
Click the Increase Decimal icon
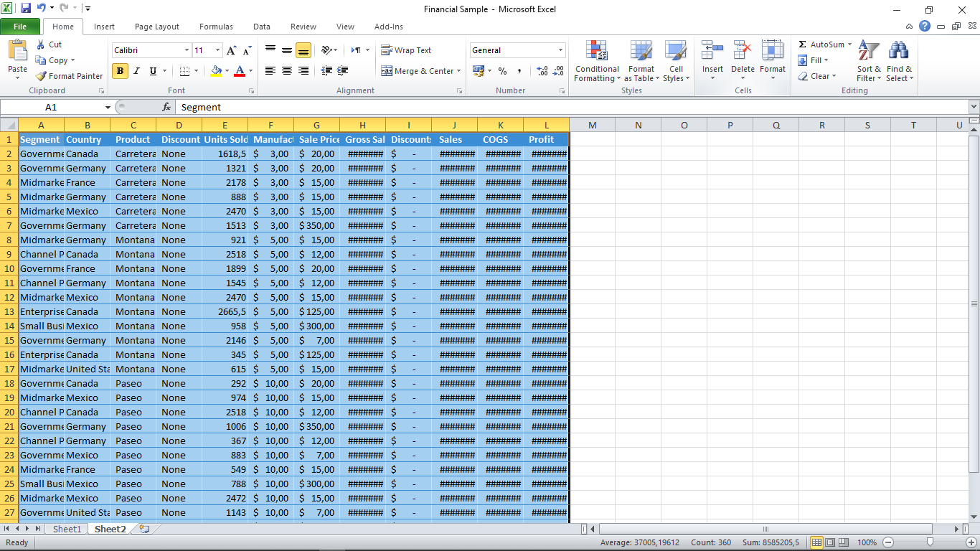[542, 71]
